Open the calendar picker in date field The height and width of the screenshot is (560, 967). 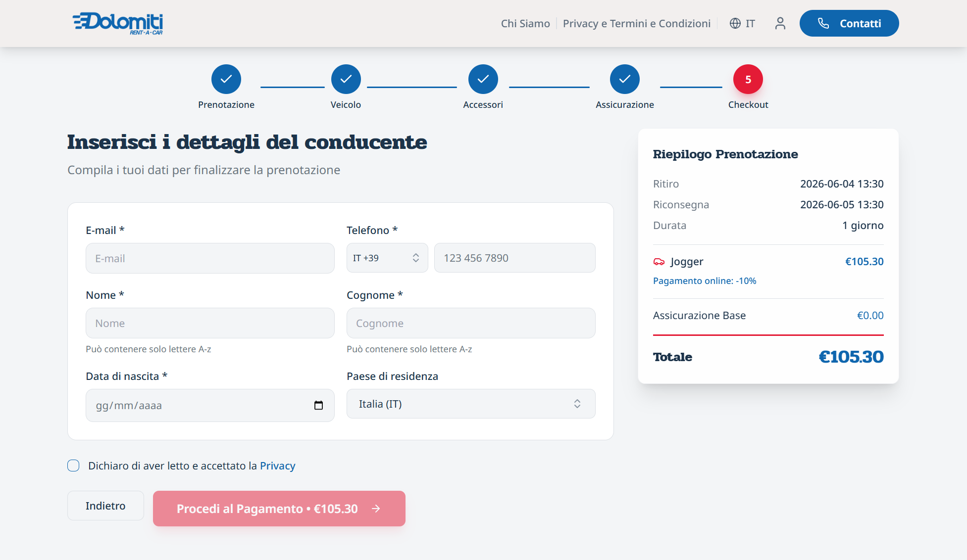[318, 405]
